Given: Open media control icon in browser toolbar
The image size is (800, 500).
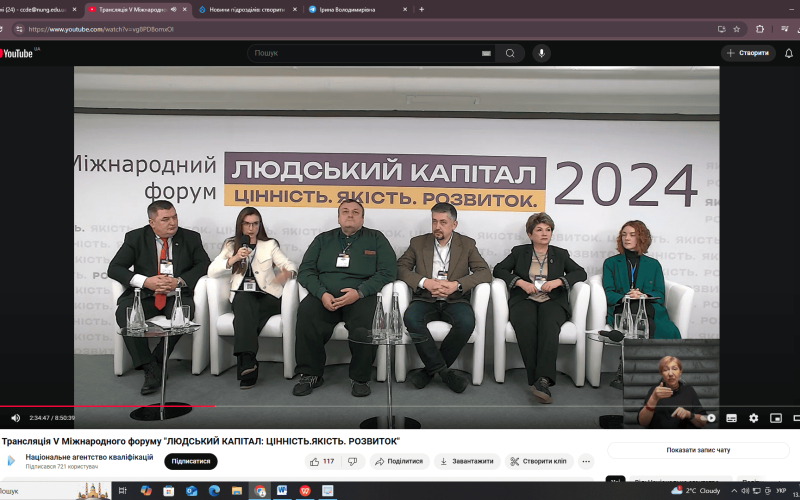Looking at the screenshot, I should click(785, 29).
